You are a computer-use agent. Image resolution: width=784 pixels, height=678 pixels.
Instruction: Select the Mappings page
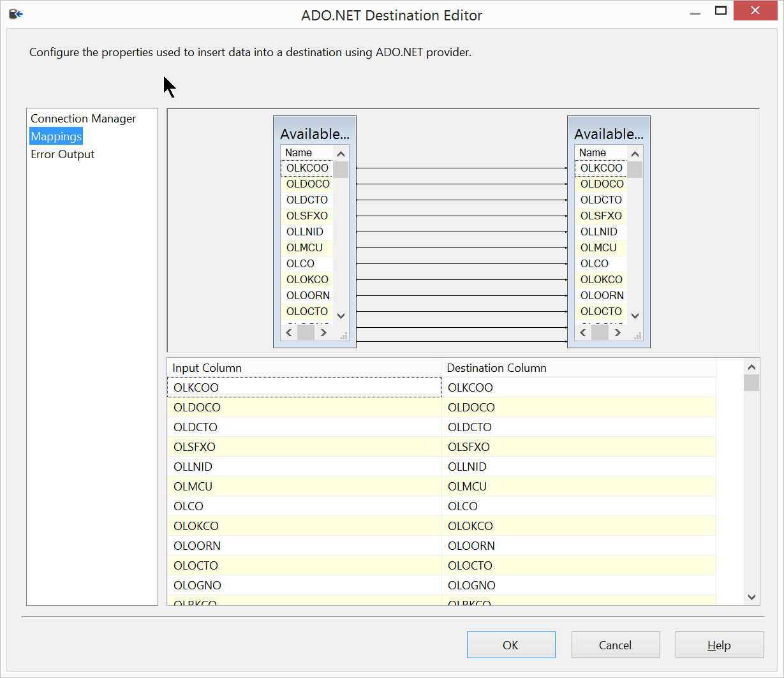click(x=56, y=136)
